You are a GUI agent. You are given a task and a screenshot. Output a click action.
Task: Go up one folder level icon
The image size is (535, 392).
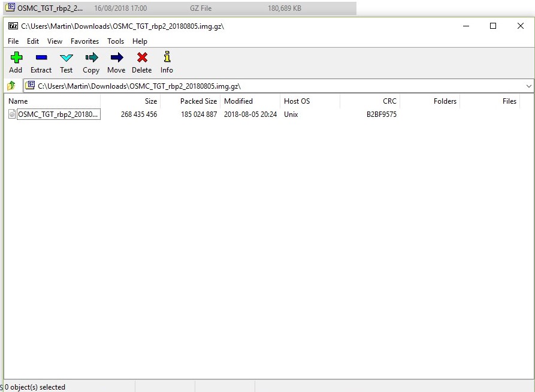coord(11,85)
